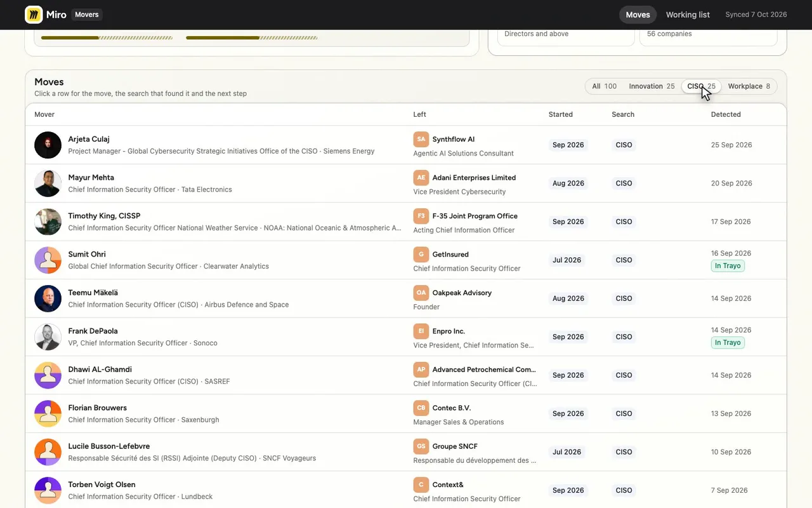Click the Synced 7 Oct 2026 status
Image resolution: width=812 pixels, height=508 pixels.
pyautogui.click(x=756, y=15)
